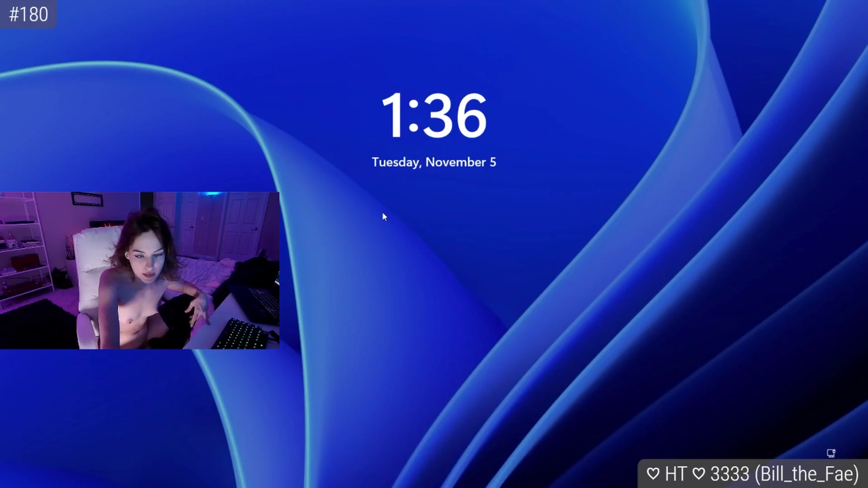Screen dimensions: 868x488
Task: Click the 'Tuesday, November 5' date text
Action: pyautogui.click(x=434, y=162)
